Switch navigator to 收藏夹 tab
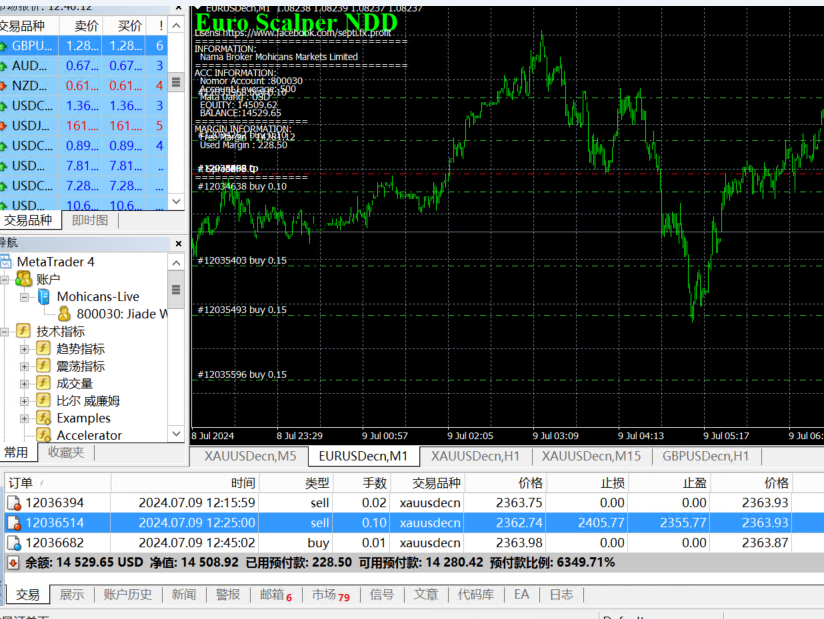The image size is (824, 619). tap(66, 452)
